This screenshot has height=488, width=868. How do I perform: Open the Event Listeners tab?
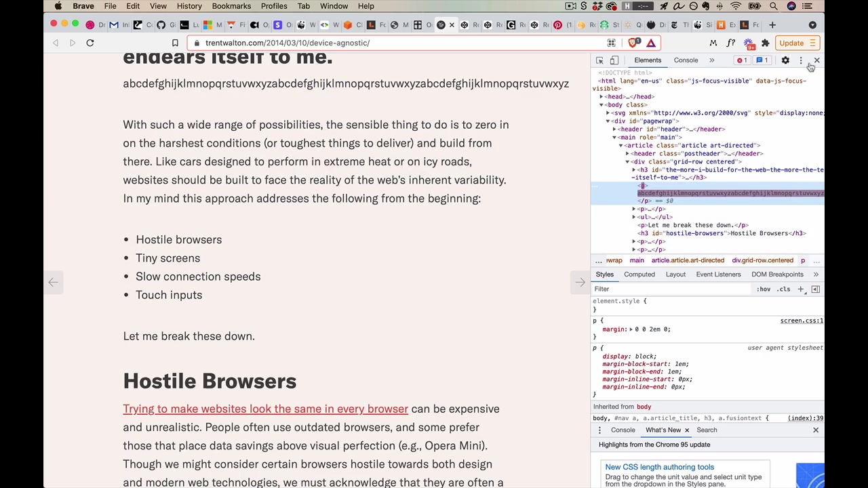(718, 274)
